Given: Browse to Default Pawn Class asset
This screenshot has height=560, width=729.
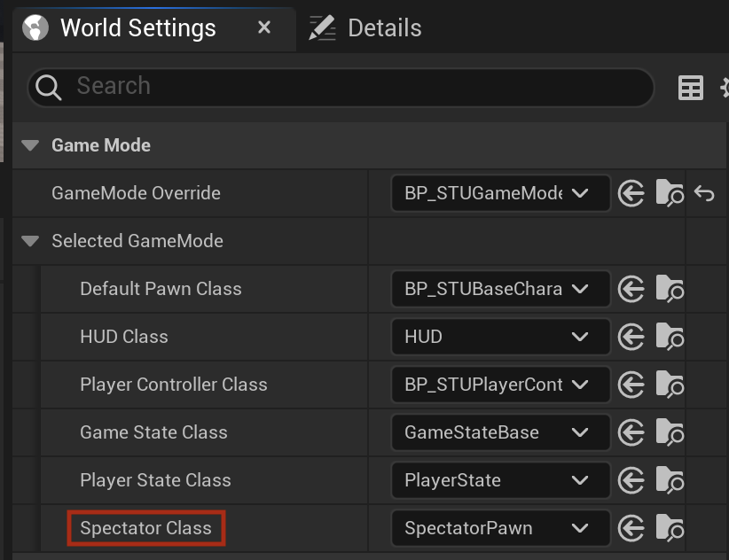Looking at the screenshot, I should coord(670,289).
